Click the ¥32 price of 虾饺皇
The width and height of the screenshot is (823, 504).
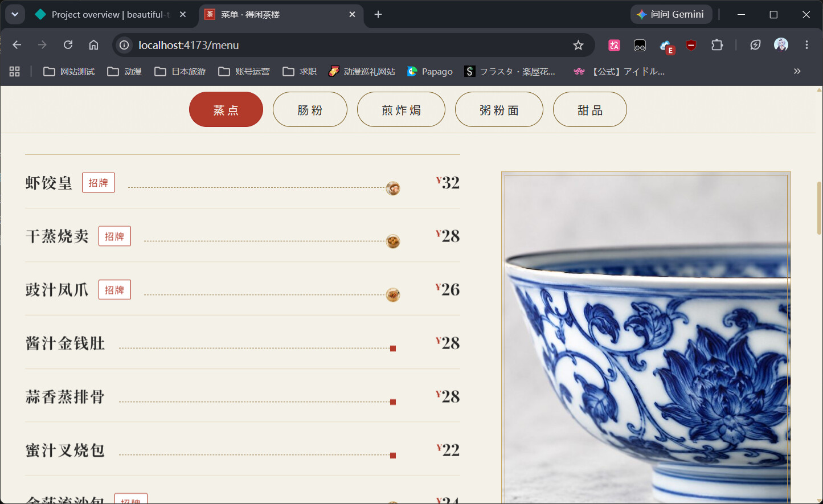[x=448, y=183]
